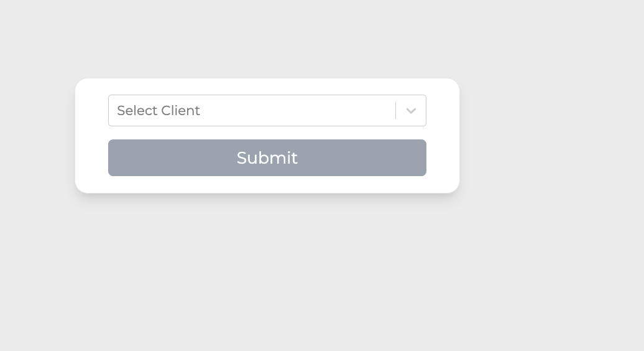Tap the small caret in the client select
This screenshot has width=644, height=351.
(411, 111)
